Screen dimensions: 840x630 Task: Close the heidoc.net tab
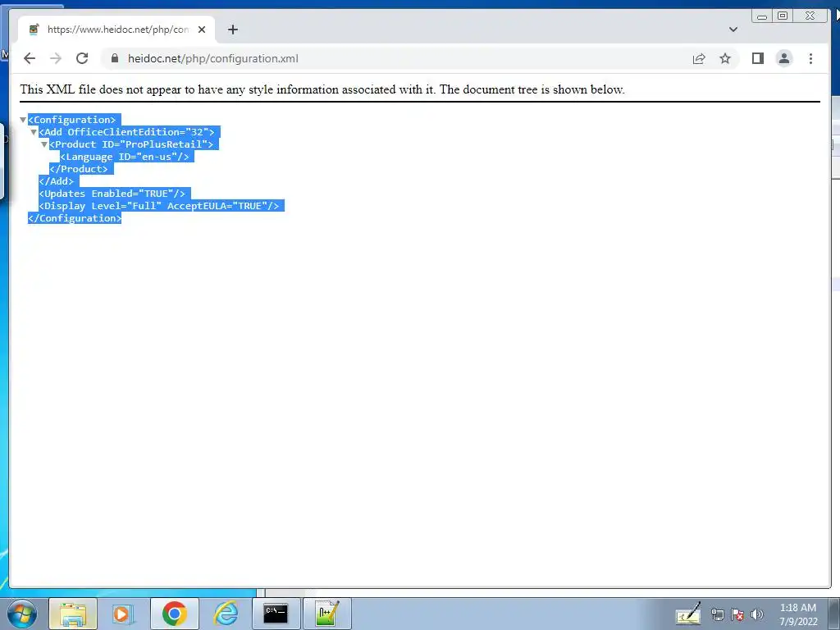202,30
